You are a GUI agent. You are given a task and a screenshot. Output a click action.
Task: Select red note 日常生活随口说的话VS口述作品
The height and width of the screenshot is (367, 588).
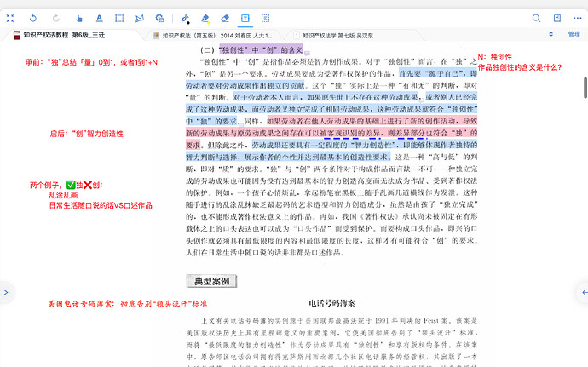tap(101, 205)
